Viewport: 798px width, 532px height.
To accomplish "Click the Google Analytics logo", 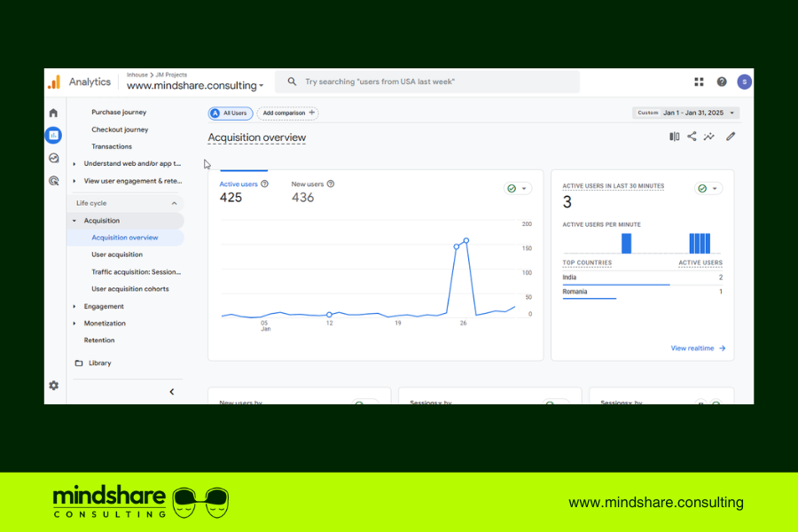I will pyautogui.click(x=54, y=82).
